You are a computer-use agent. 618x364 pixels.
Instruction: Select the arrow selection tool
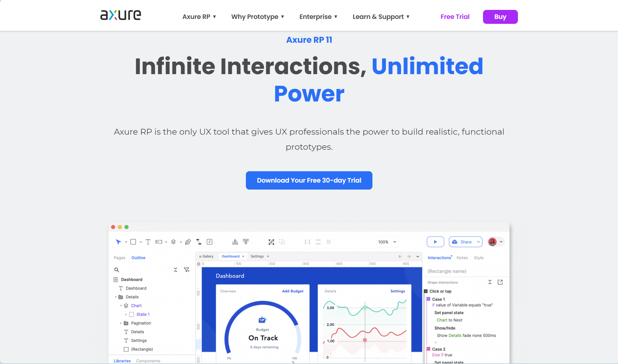118,242
